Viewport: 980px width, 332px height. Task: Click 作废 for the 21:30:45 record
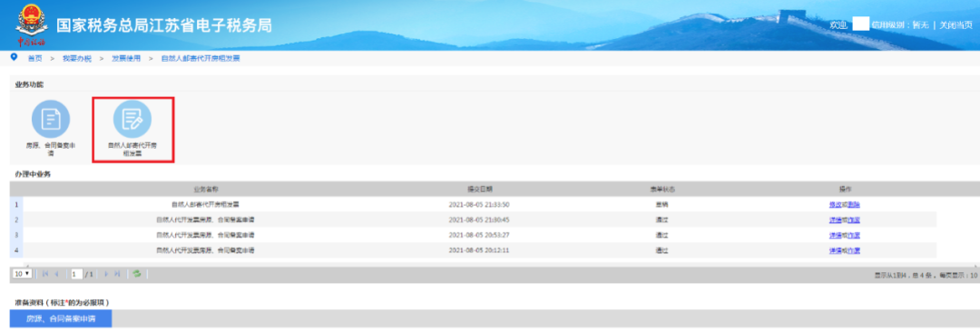[x=855, y=220]
